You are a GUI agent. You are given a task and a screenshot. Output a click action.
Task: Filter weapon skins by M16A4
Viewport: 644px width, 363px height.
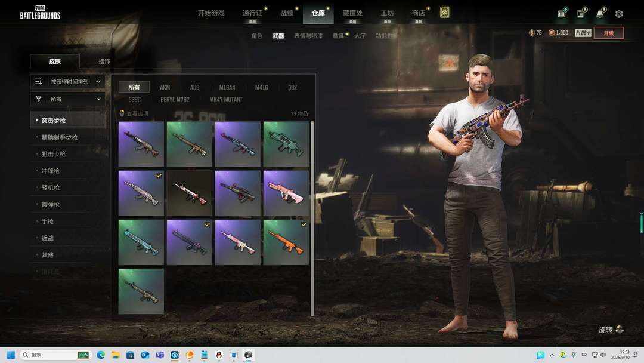(227, 87)
